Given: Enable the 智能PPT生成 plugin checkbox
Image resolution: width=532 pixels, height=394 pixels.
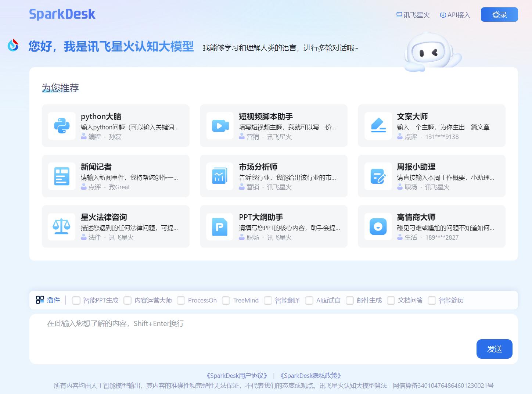Looking at the screenshot, I should 76,300.
